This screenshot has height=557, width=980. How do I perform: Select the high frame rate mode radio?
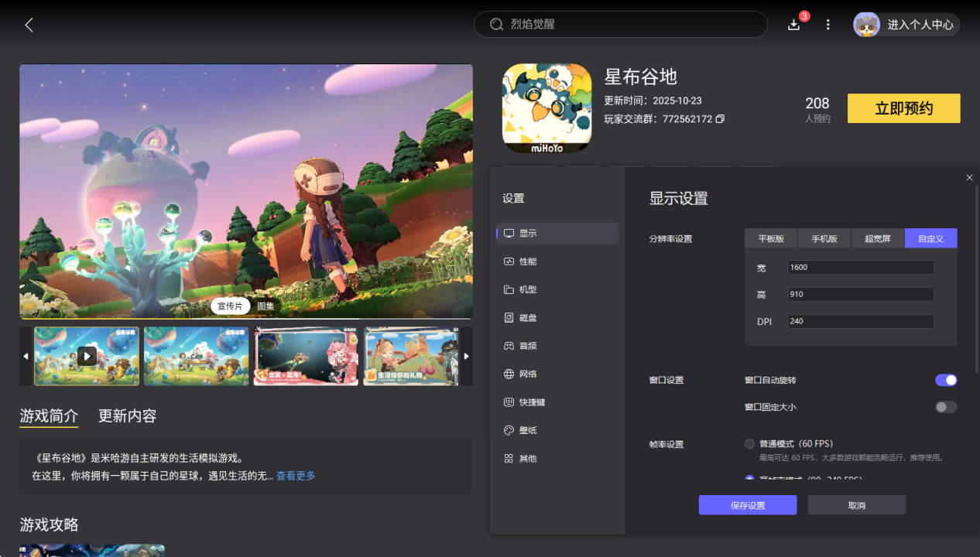pos(749,479)
